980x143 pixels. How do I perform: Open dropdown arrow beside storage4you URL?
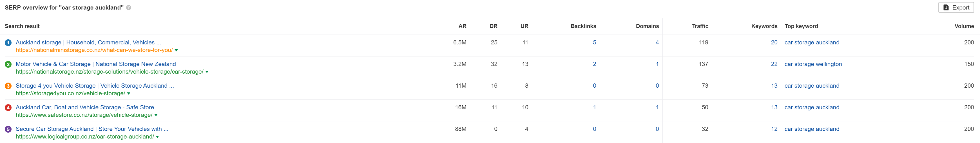pyautogui.click(x=129, y=94)
